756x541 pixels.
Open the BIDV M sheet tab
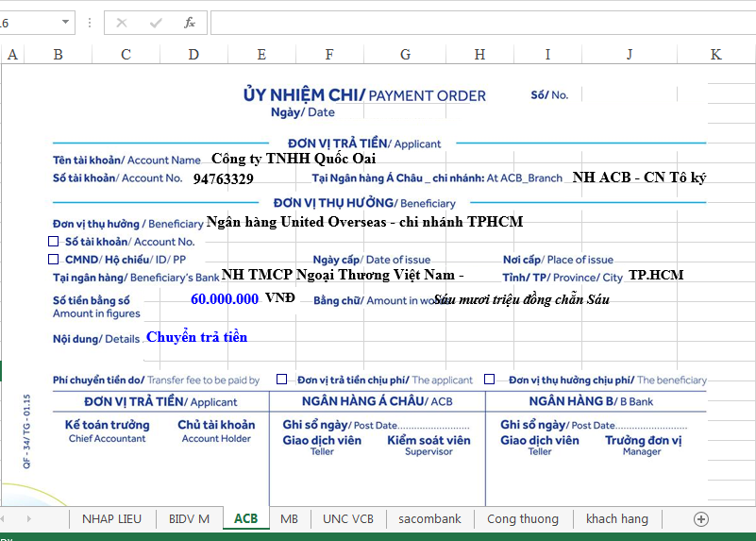click(x=189, y=518)
